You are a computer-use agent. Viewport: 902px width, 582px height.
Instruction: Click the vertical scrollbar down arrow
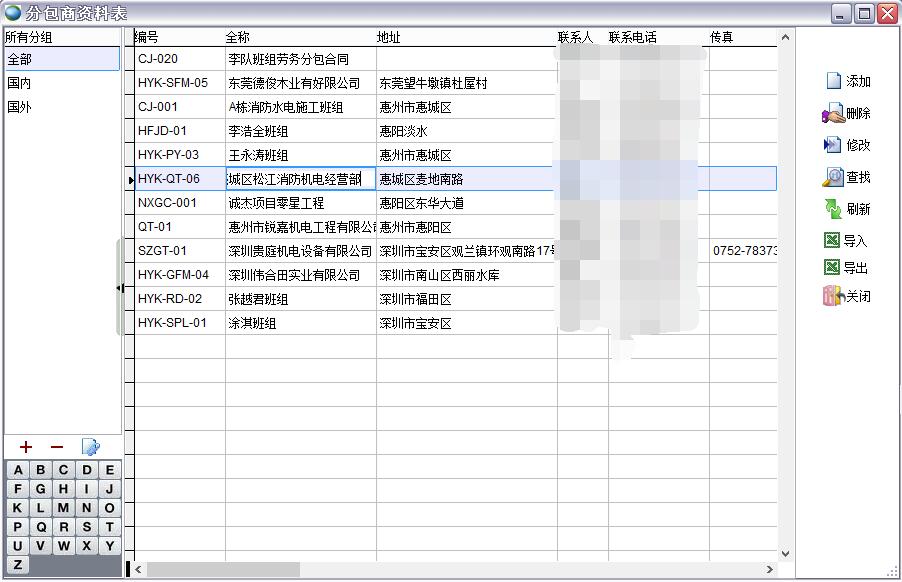click(785, 553)
